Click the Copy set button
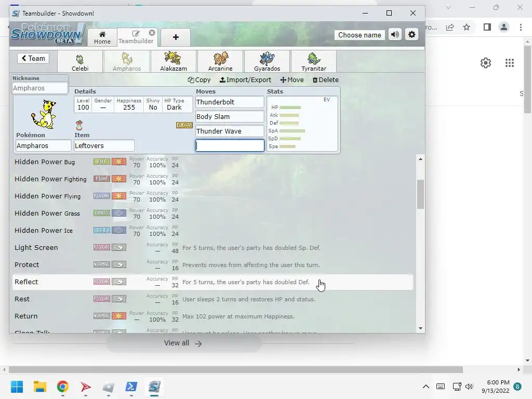The height and width of the screenshot is (399, 532). (199, 79)
